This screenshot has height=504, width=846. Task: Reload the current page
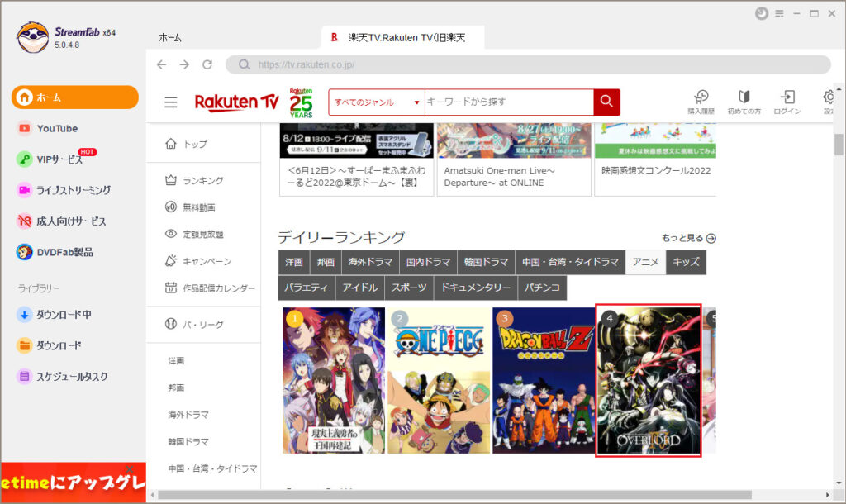click(x=207, y=64)
